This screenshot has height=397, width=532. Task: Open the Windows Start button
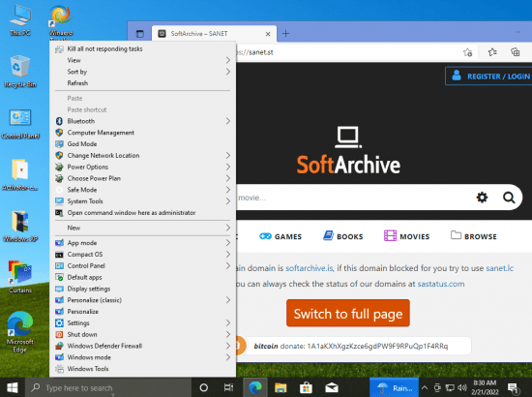pos(13,387)
